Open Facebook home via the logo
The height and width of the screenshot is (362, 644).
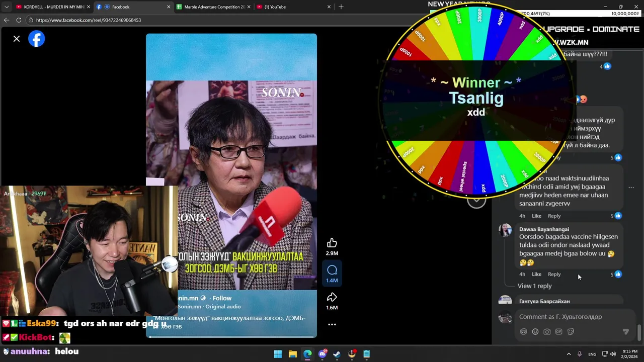pos(37,39)
